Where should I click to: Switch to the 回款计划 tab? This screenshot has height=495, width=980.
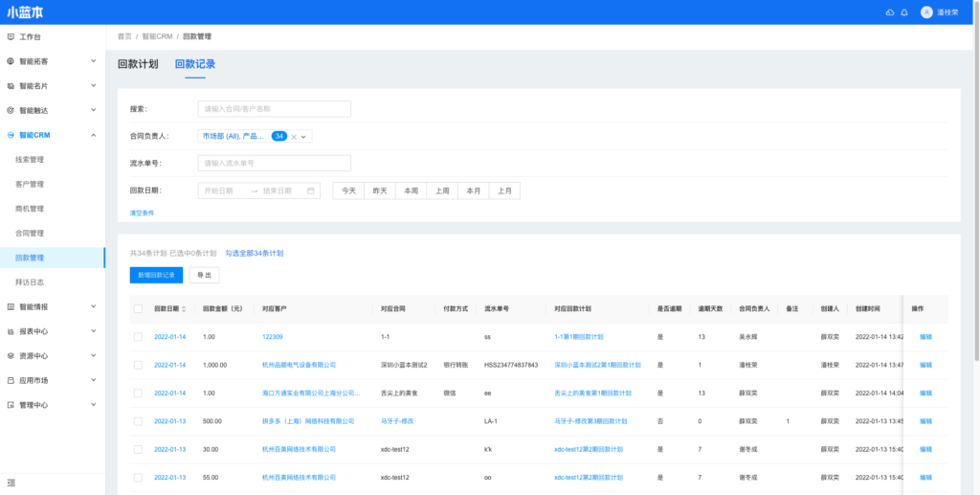point(138,64)
